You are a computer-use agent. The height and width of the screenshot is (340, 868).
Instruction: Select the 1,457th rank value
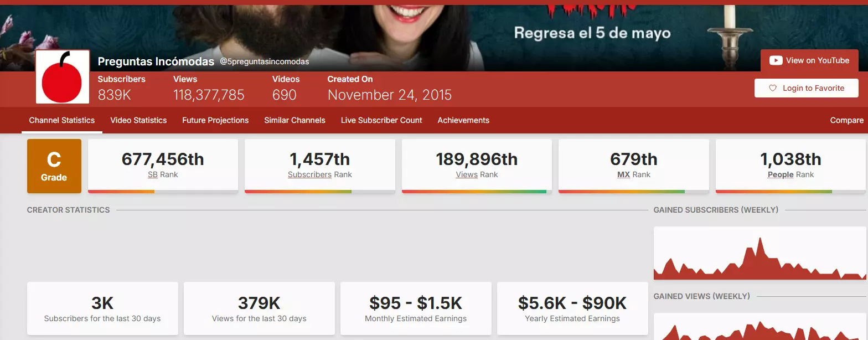tap(320, 159)
